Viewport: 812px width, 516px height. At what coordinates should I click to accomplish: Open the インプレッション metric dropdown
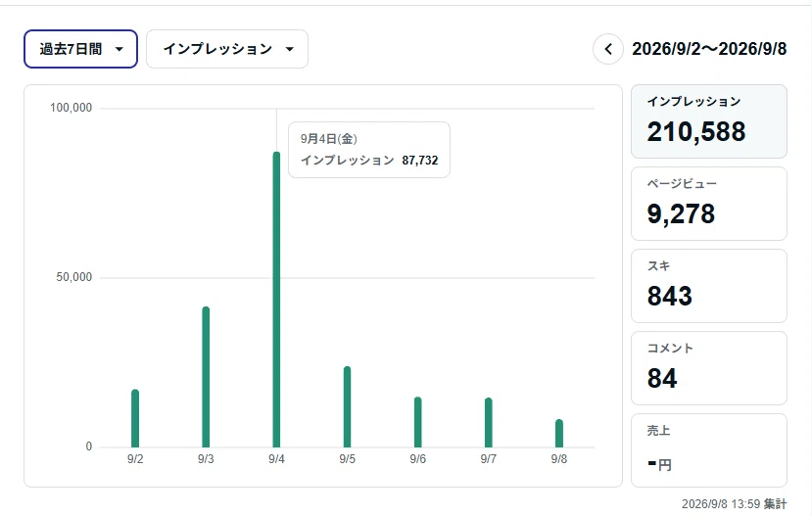pyautogui.click(x=227, y=49)
